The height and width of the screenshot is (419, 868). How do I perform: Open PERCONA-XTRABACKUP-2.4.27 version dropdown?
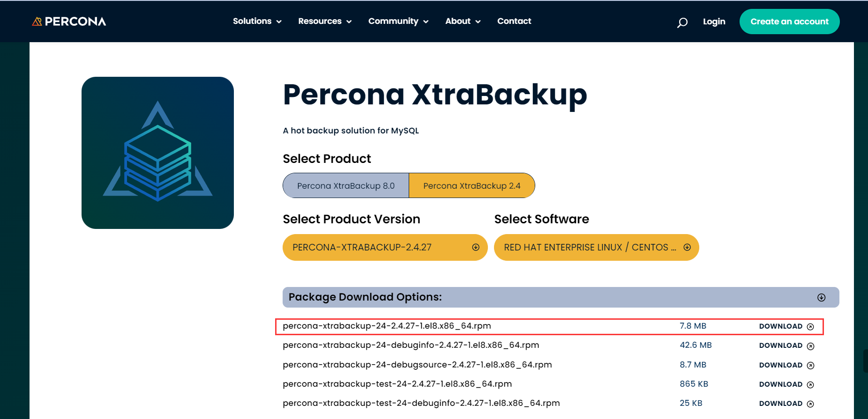[x=385, y=247]
